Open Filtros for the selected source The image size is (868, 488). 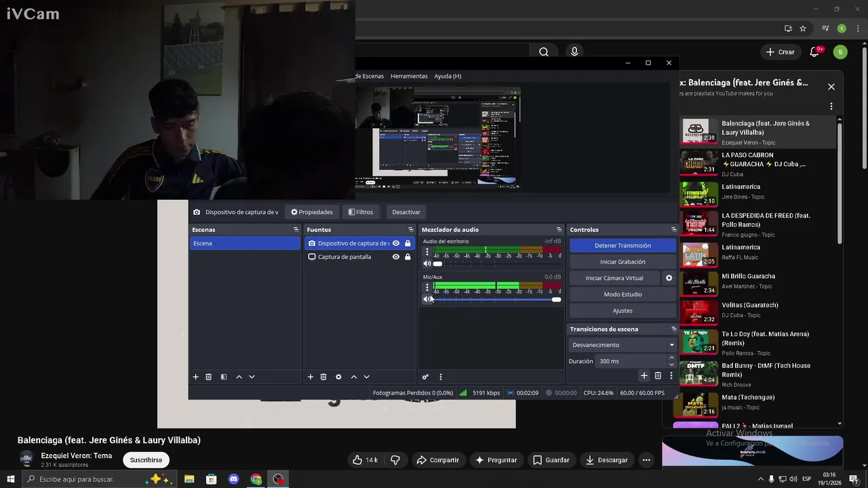(361, 212)
